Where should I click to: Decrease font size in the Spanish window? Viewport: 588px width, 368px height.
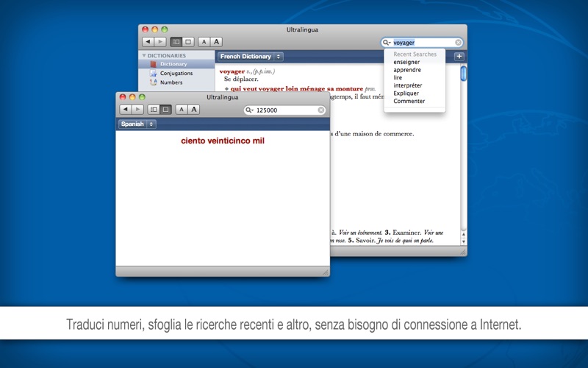[x=182, y=110]
